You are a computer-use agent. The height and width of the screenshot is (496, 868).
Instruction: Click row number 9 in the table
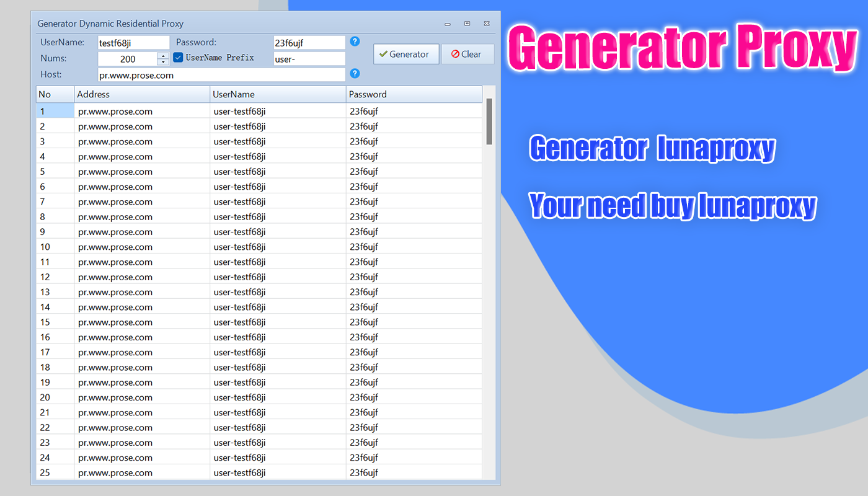click(55, 232)
